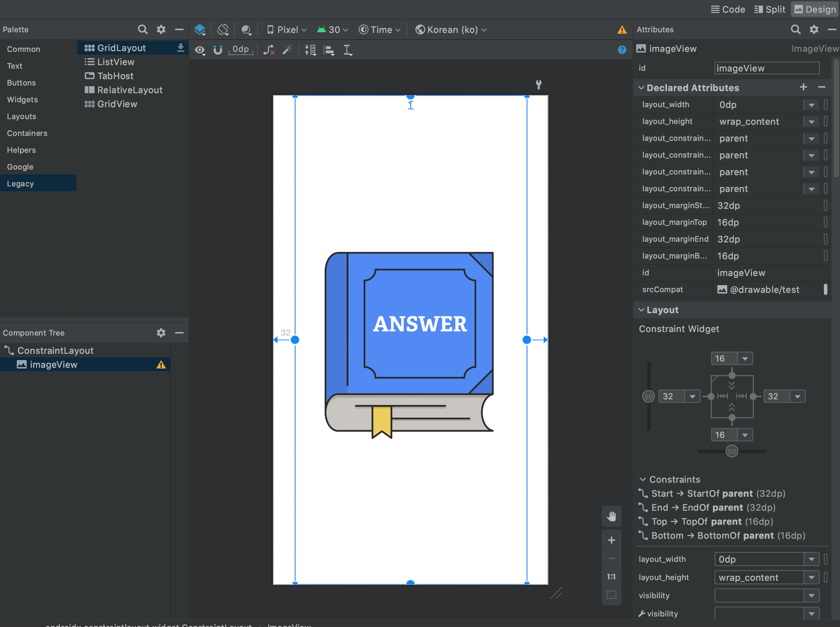Add a declared attribute with plus button
The height and width of the screenshot is (627, 840).
point(803,87)
